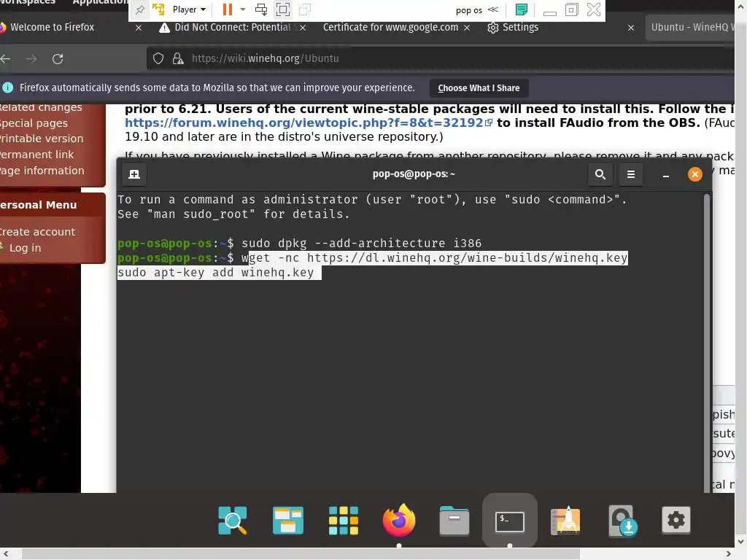Pause the virtual machine
Image resolution: width=747 pixels, height=560 pixels.
click(x=228, y=9)
